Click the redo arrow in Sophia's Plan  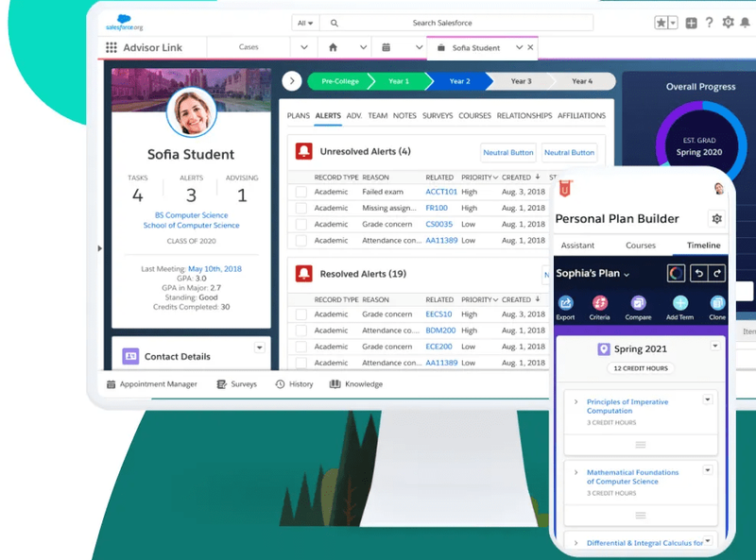[717, 273]
